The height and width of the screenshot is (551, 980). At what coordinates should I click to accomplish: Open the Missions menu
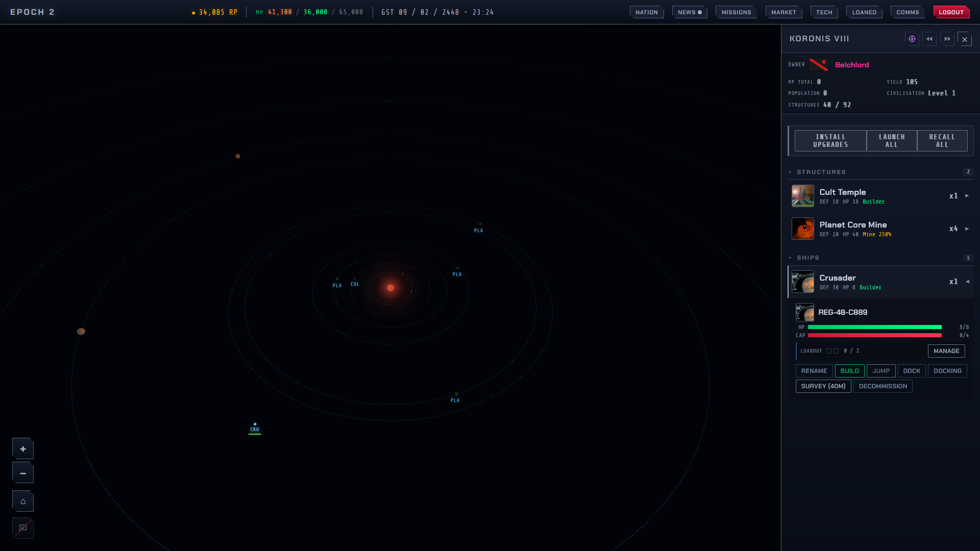[x=736, y=12]
